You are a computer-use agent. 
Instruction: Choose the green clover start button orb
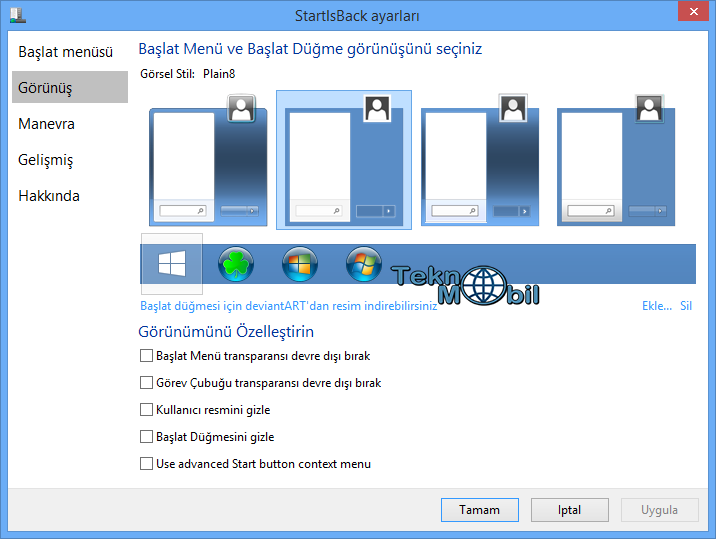click(236, 264)
